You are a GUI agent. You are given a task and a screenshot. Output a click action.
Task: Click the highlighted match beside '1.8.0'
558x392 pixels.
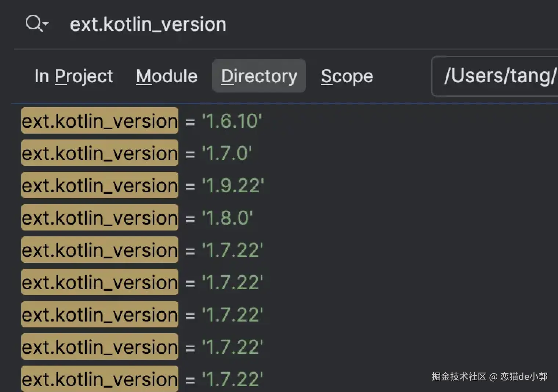100,218
